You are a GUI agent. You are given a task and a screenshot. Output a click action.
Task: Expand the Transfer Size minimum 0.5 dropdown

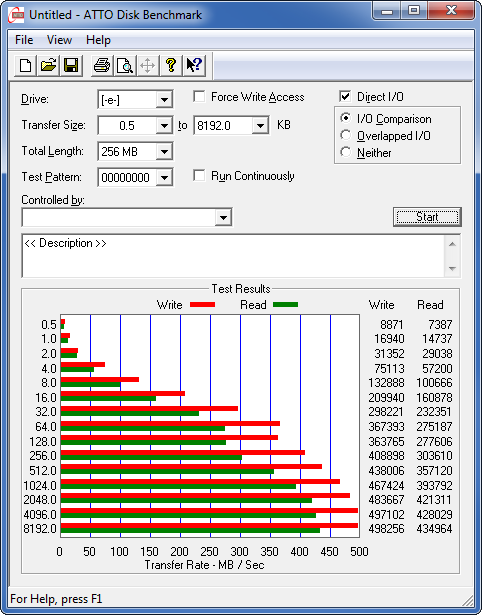[164, 126]
